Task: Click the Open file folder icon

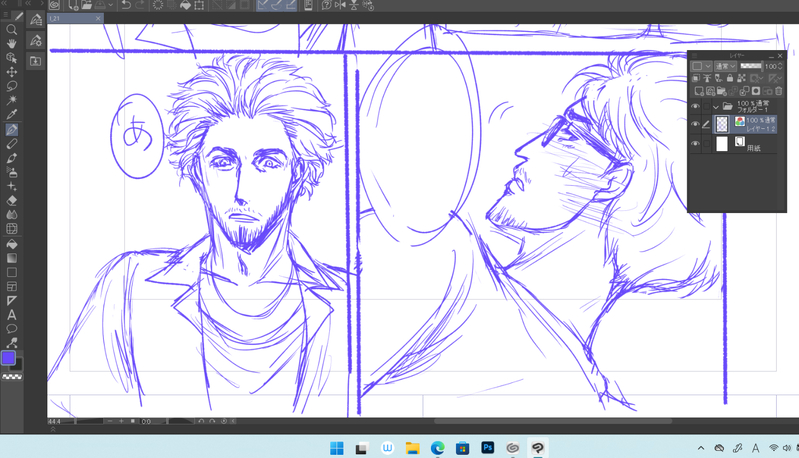Action: (86, 5)
